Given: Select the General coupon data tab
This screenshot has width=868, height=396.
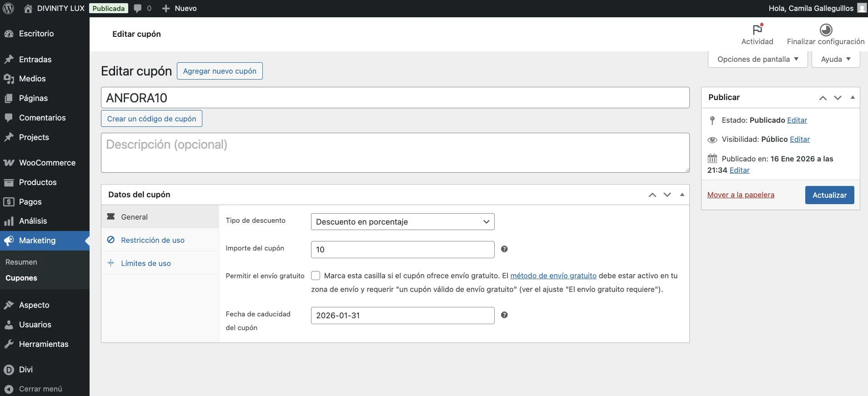Looking at the screenshot, I should [x=160, y=217].
